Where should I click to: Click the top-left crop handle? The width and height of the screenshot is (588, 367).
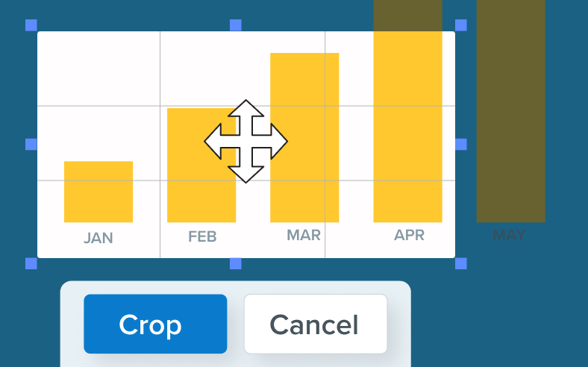tap(31, 25)
